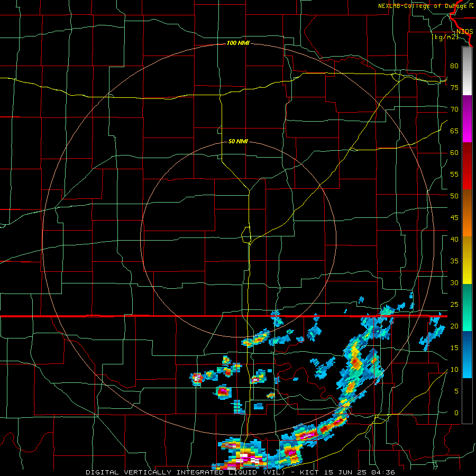Click the 70 value on the color scale

(454, 109)
